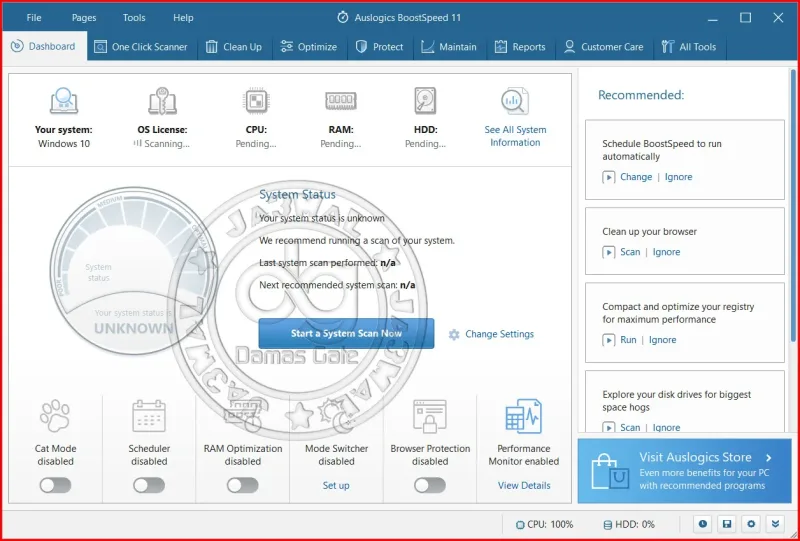Click the CPU usage indicator in status bar
This screenshot has width=800, height=541.
[544, 524]
